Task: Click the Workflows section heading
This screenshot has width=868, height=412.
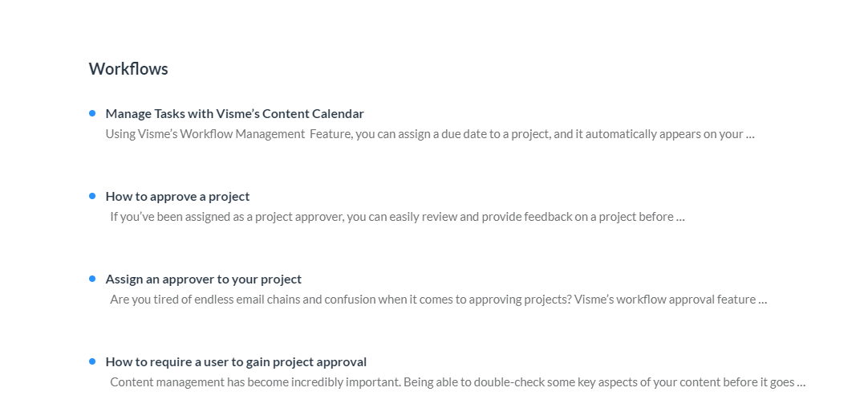Action: click(128, 69)
